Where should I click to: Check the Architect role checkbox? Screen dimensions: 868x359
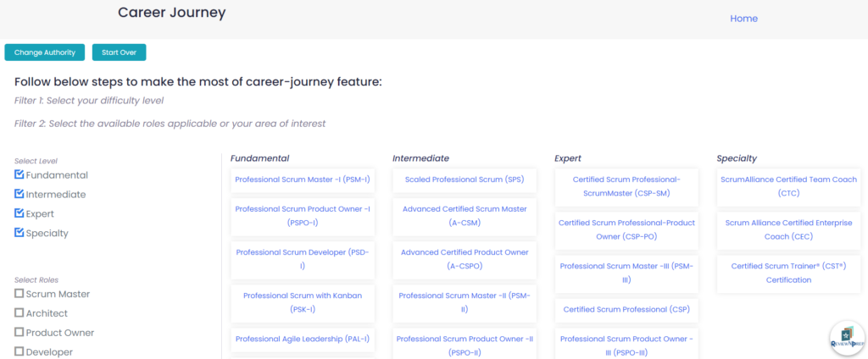point(19,313)
